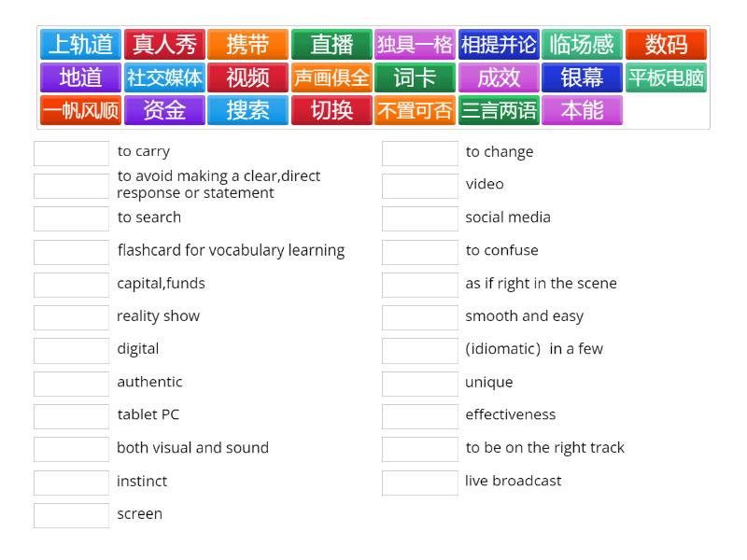Image resolution: width=747 pixels, height=560 pixels.
Task: Click the 上轨道 word tile
Action: (80, 45)
